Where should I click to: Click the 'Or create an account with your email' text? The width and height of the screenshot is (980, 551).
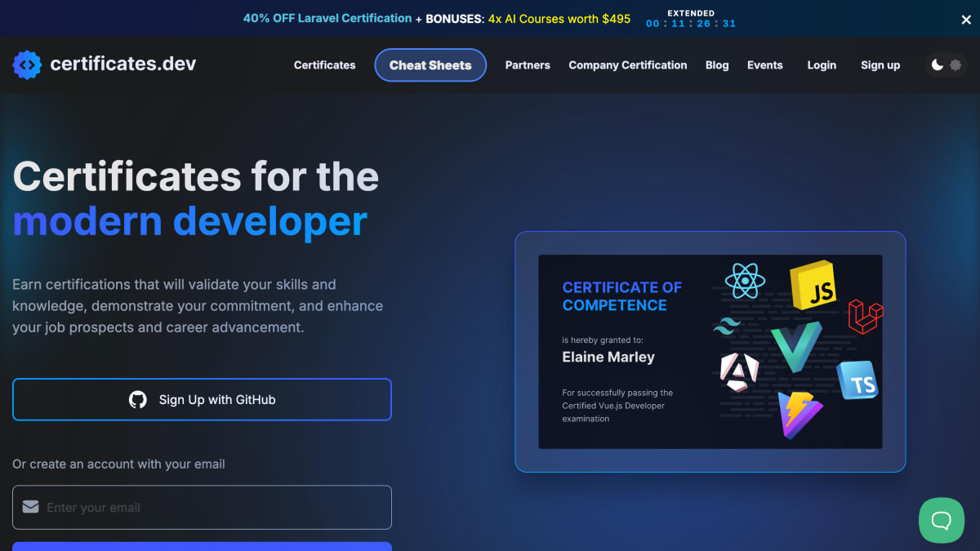pyautogui.click(x=118, y=464)
